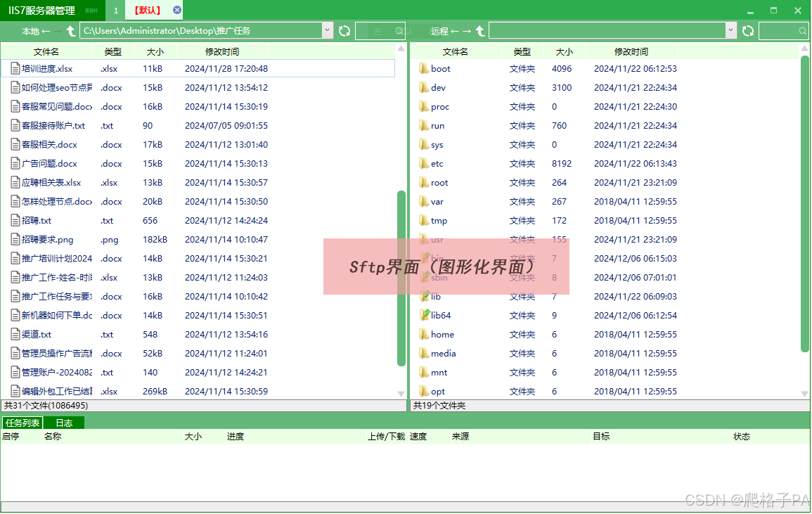Open the local path dropdown
Screen dimensions: 812x514
click(x=328, y=30)
